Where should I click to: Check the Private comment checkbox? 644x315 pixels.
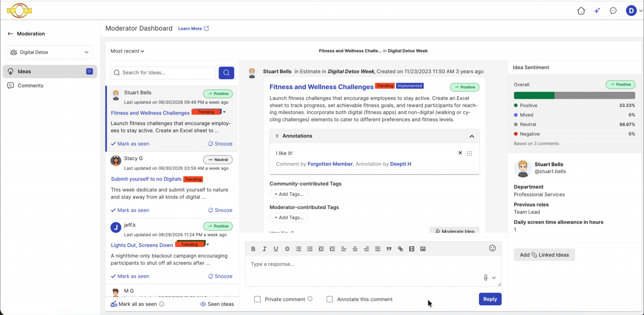(x=257, y=299)
